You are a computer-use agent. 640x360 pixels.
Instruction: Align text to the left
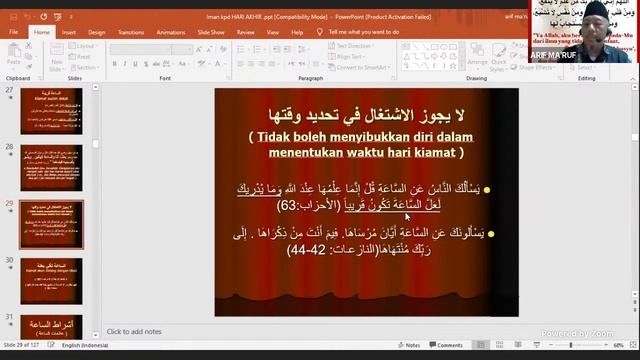pos(240,64)
